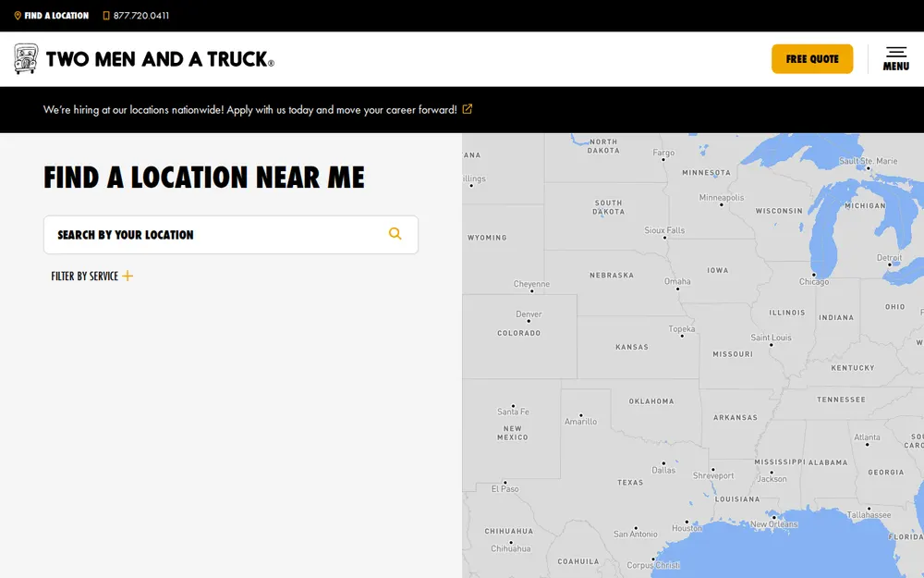Click the phone icon next to 877.720.0411
This screenshot has width=924, height=578.
pyautogui.click(x=106, y=16)
